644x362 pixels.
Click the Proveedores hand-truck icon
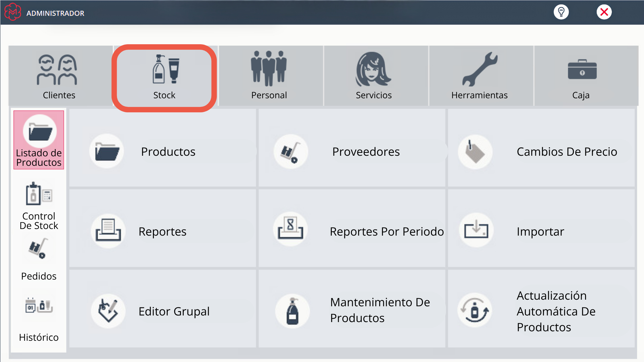tap(291, 151)
